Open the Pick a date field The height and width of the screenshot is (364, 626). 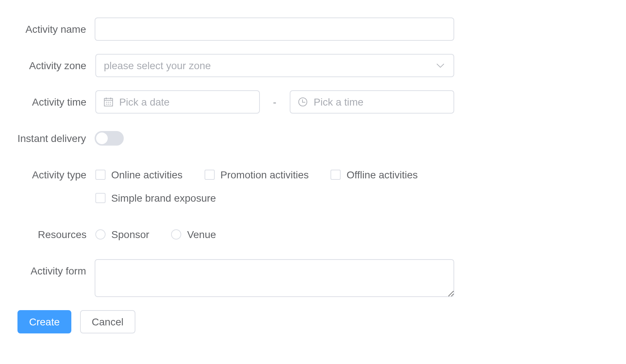point(178,102)
